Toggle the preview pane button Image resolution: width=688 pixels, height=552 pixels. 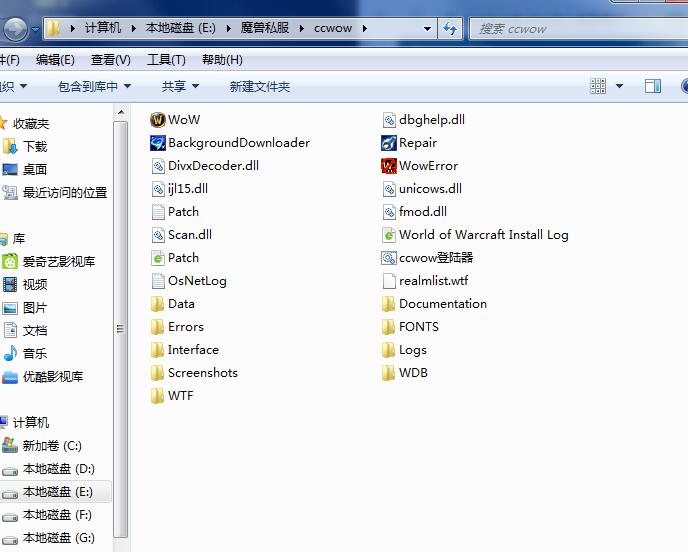[652, 86]
